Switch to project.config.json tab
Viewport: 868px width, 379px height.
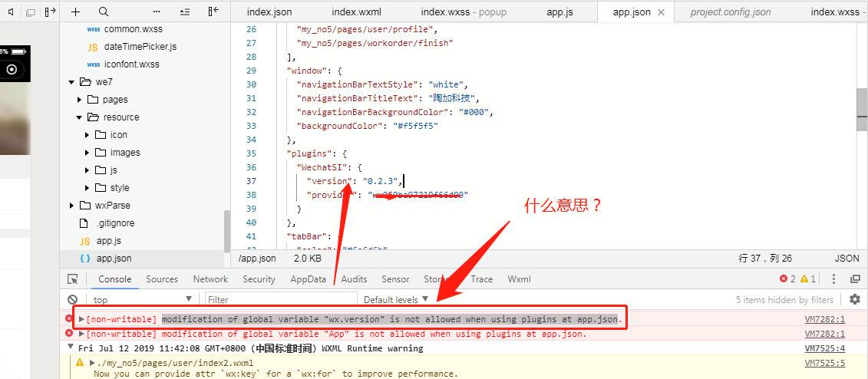[x=731, y=12]
